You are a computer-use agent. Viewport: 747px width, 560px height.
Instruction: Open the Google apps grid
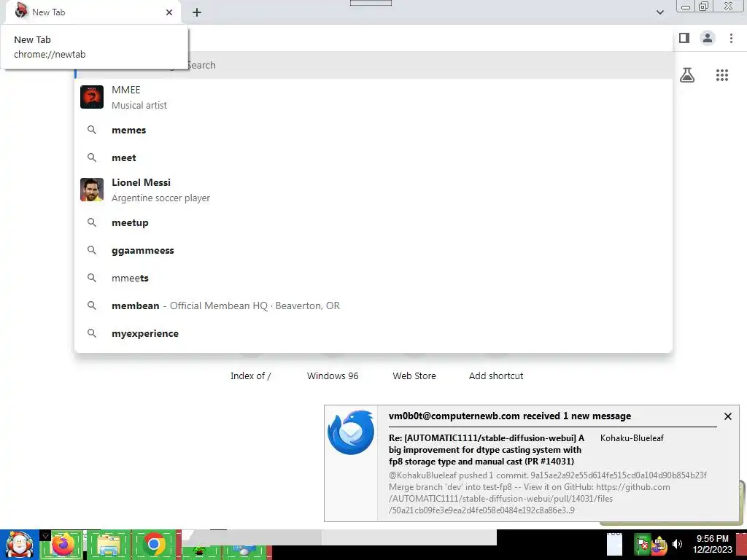point(721,75)
